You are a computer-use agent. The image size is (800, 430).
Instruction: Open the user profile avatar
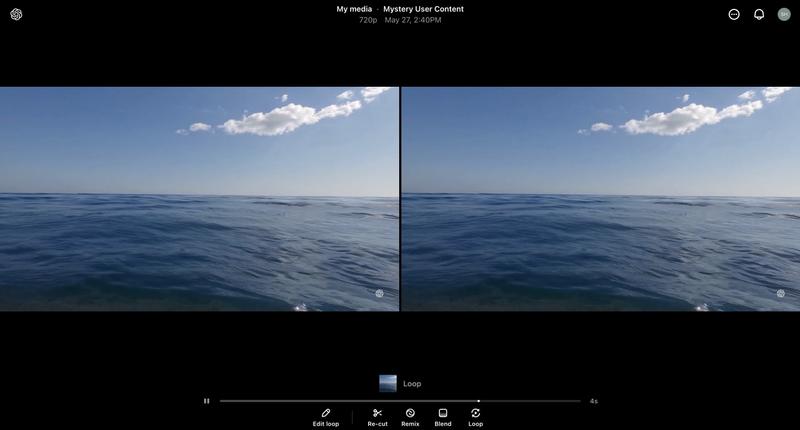click(x=784, y=14)
